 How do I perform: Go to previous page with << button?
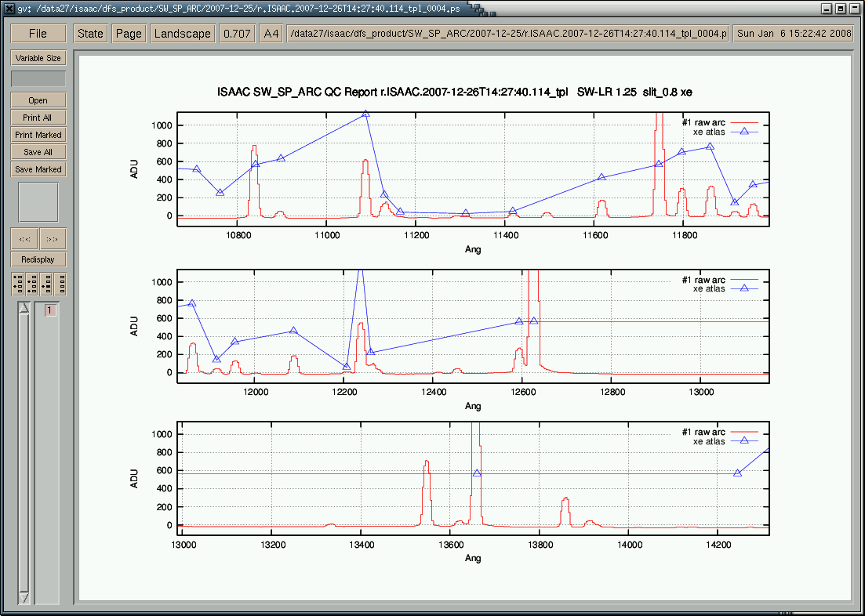click(x=24, y=239)
